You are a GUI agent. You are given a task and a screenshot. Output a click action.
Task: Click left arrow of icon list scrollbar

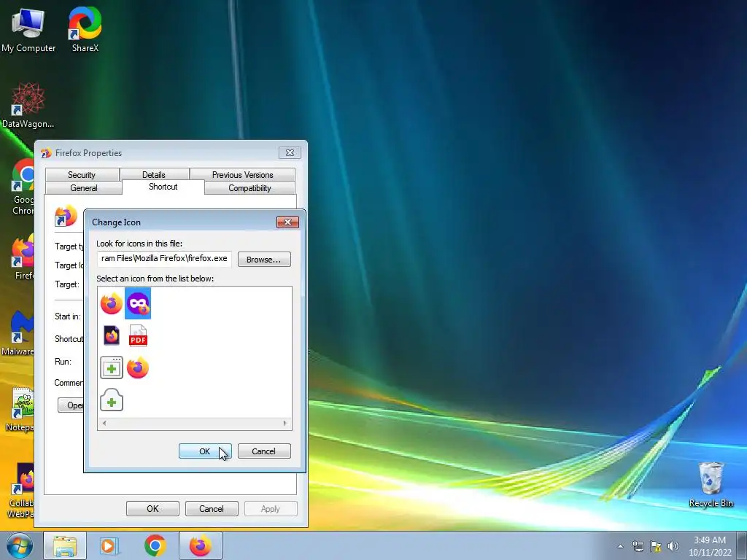[x=104, y=423]
